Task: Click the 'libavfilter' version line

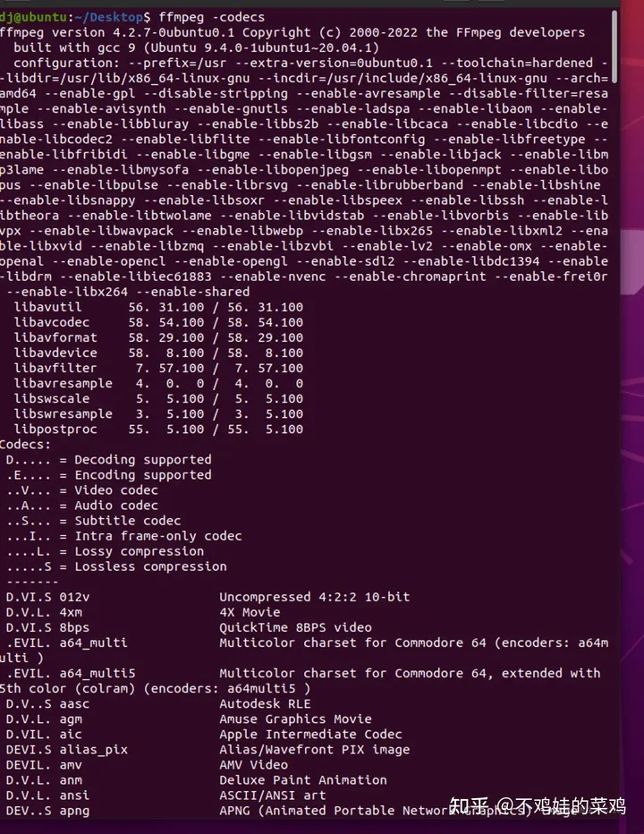Action: coord(158,368)
